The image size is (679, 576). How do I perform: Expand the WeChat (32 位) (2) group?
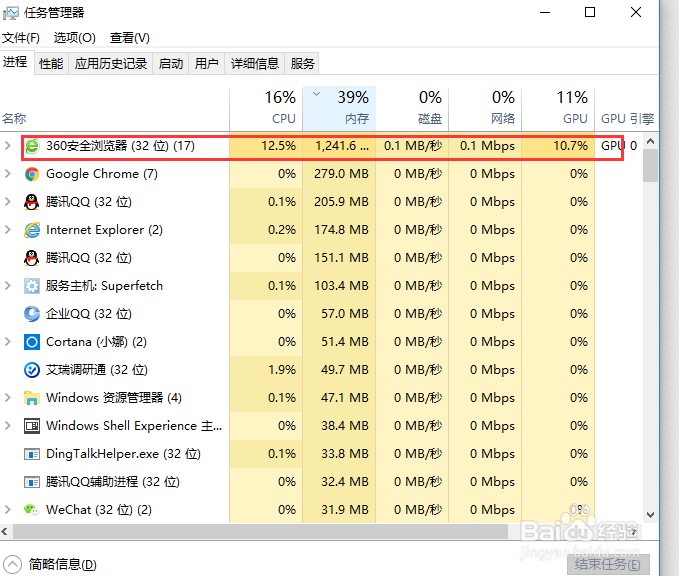[7, 510]
